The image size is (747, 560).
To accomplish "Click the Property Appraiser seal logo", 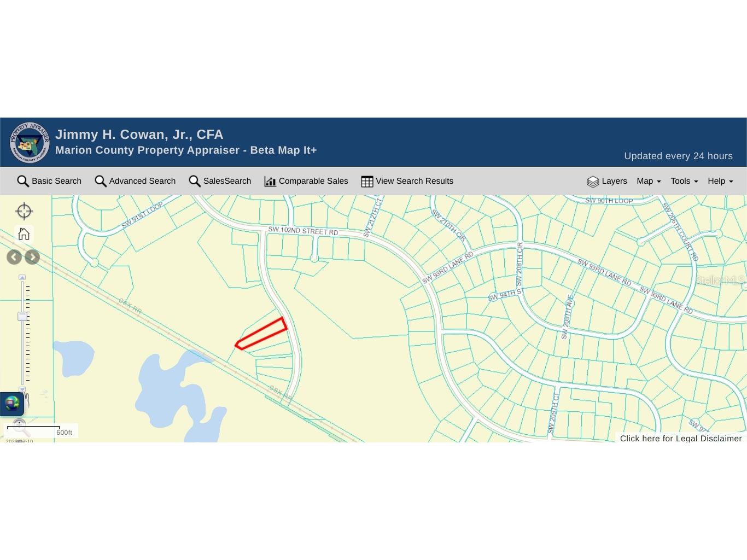I will click(x=30, y=142).
